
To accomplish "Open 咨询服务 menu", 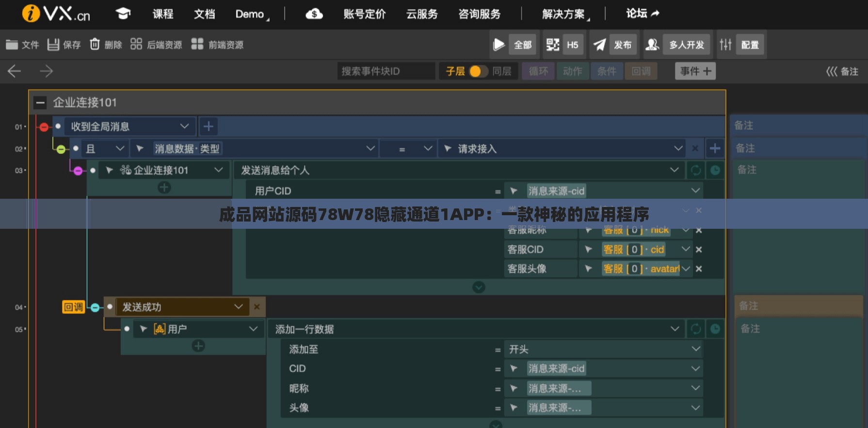I will coord(480,14).
